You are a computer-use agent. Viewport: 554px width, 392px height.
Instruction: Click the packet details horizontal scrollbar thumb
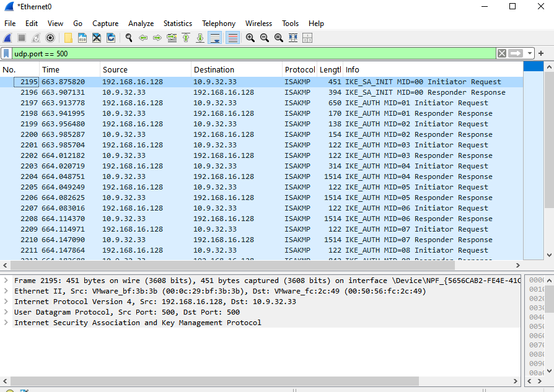214,381
